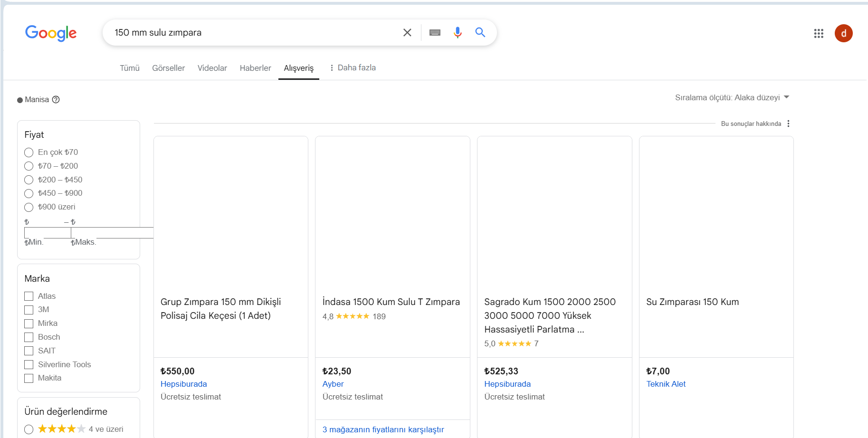
Task: Open the Google apps grid
Action: [x=819, y=33]
